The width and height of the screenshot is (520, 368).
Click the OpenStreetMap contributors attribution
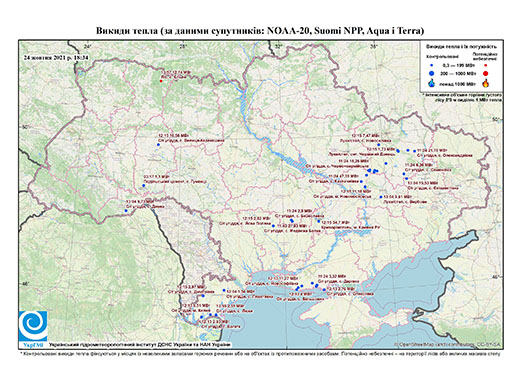click(447, 345)
